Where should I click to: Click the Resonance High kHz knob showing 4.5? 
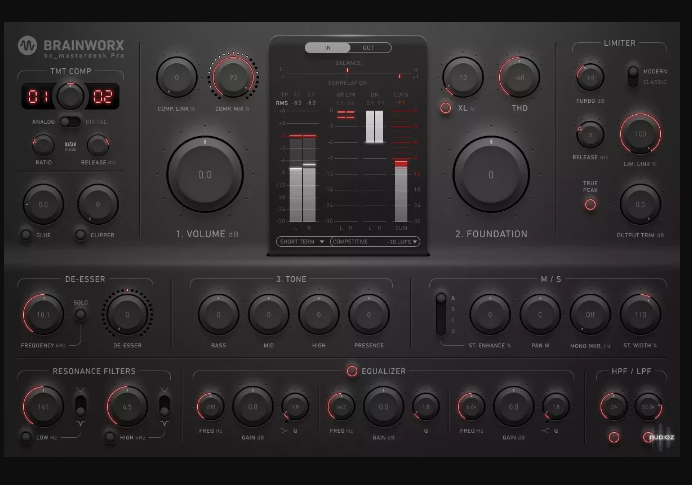coord(127,406)
